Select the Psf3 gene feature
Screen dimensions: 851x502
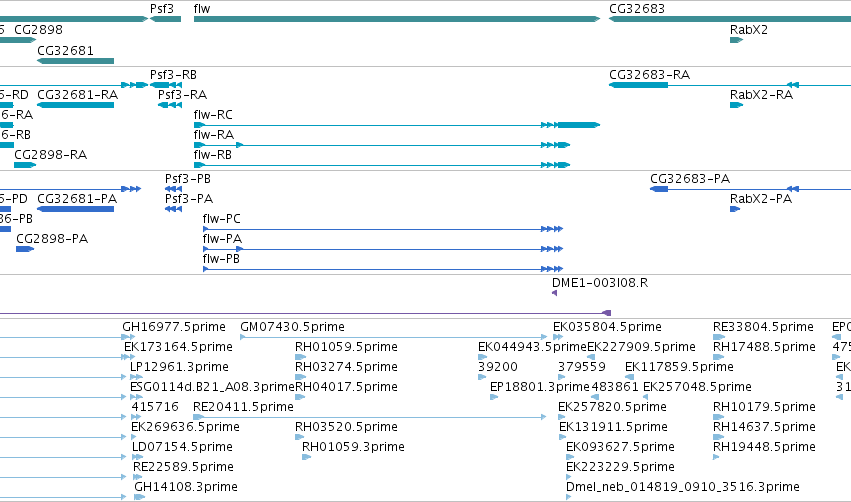166,19
